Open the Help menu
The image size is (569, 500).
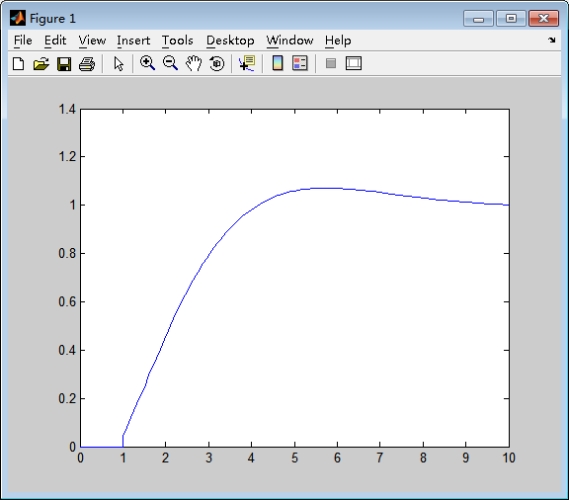[338, 40]
